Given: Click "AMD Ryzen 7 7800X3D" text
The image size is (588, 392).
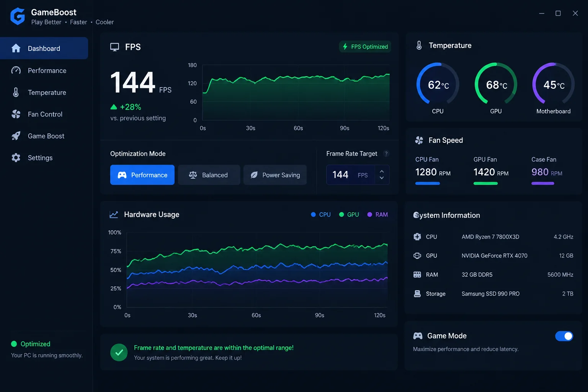Looking at the screenshot, I should (x=490, y=237).
